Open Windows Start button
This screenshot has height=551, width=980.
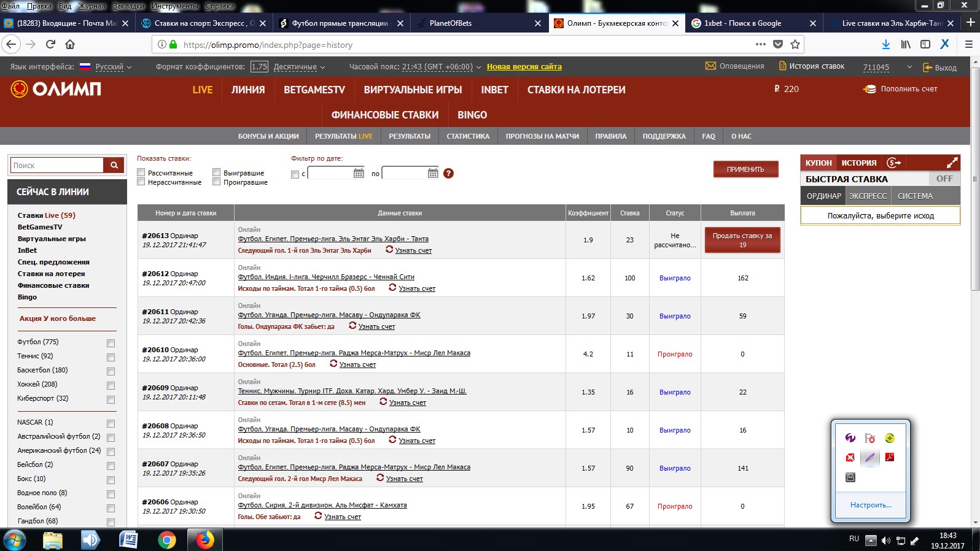[14, 540]
